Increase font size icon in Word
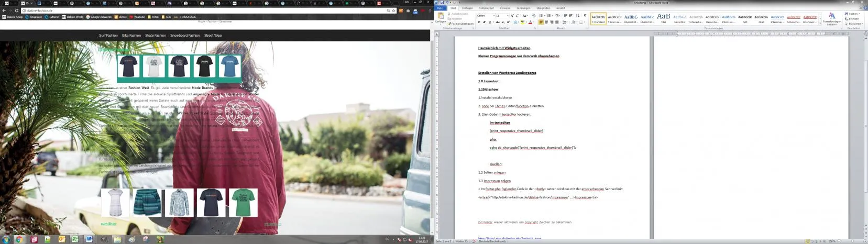The width and height of the screenshot is (868, 244). (x=512, y=16)
